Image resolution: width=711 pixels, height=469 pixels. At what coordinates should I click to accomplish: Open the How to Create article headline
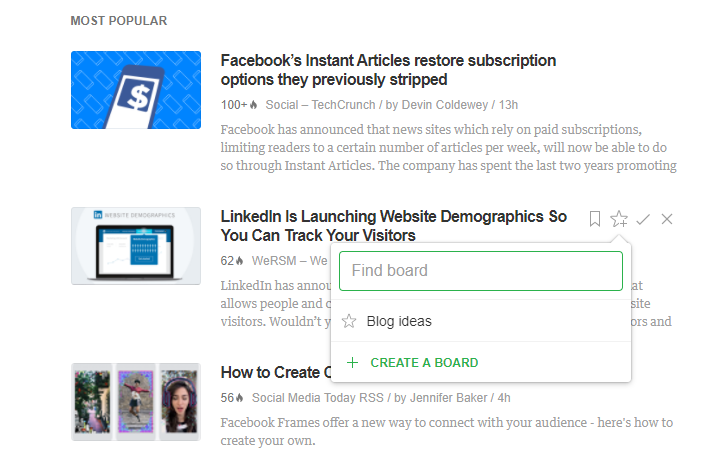coord(276,372)
